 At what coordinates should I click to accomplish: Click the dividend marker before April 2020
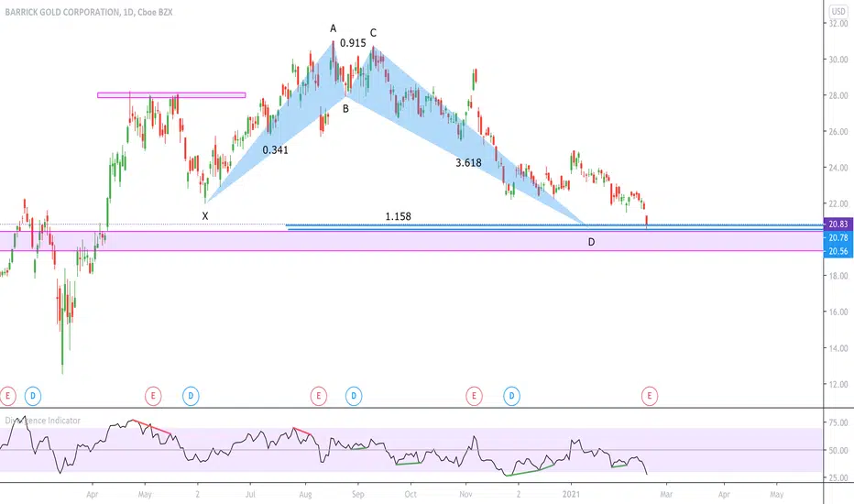point(33,396)
